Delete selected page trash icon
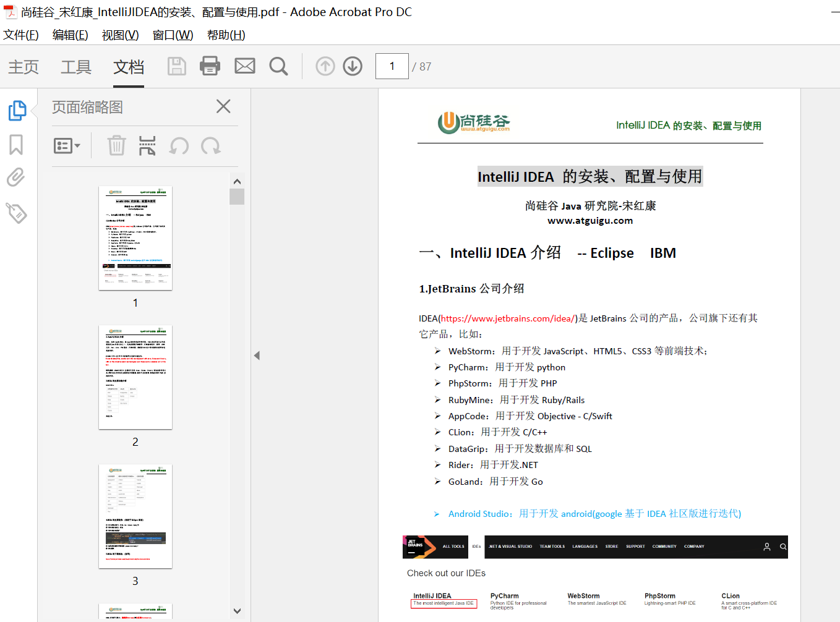The height and width of the screenshot is (622, 840). (x=116, y=146)
